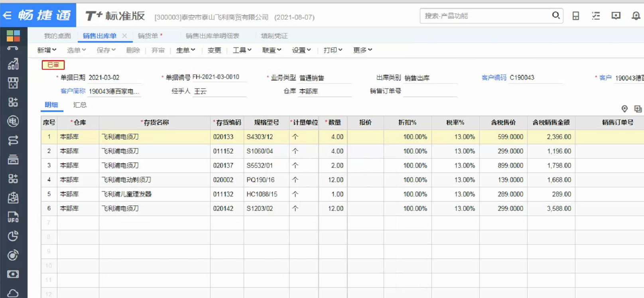Click the 业务类型 field 普通销售
Image resolution: width=644 pixels, height=298 pixels.
[325, 78]
